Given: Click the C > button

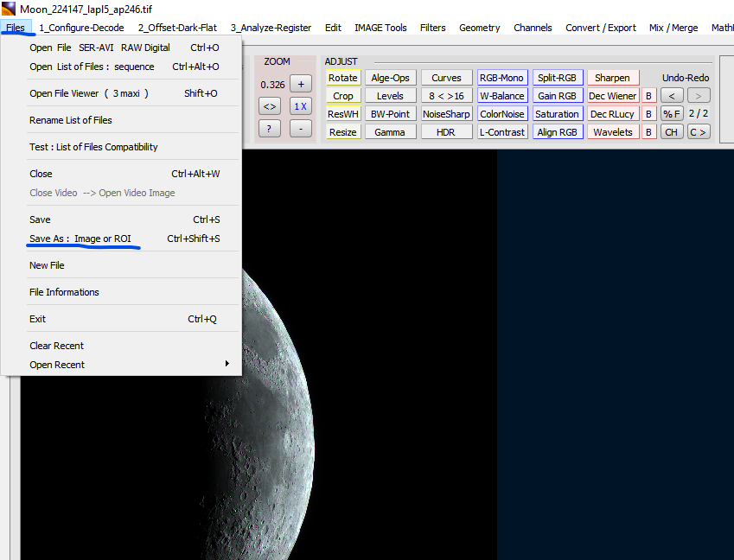Looking at the screenshot, I should coord(699,132).
